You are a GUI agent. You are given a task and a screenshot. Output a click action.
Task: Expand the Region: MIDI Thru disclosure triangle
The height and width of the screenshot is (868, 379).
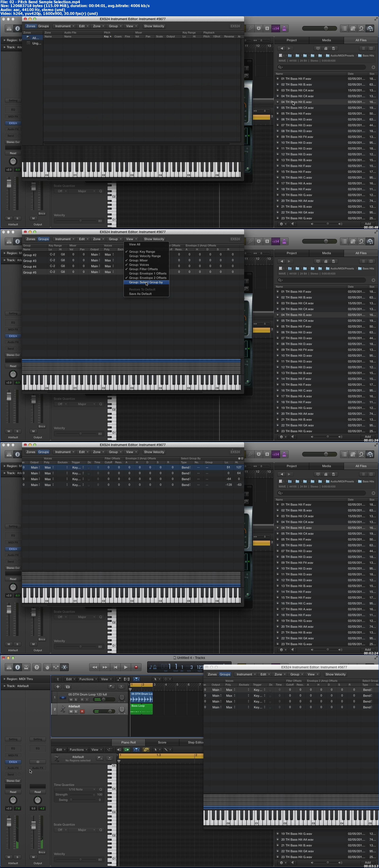(4, 679)
